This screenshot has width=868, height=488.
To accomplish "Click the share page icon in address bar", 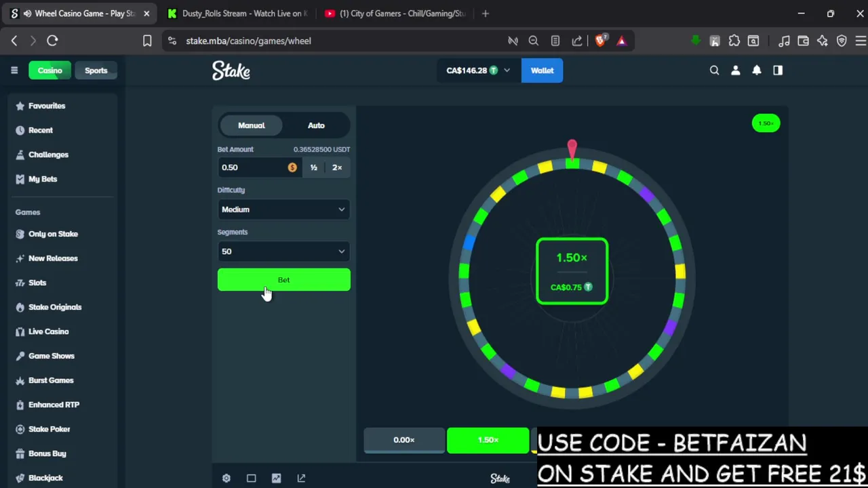I will pos(577,41).
